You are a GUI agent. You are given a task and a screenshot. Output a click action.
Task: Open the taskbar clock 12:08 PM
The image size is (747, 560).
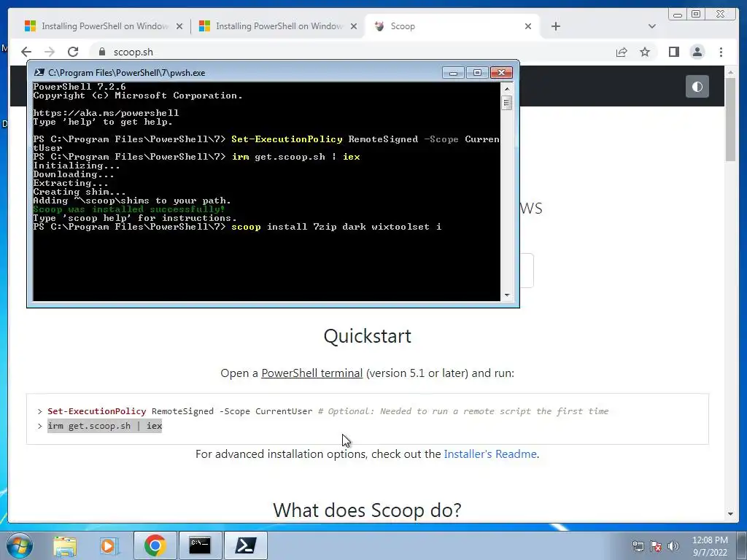(x=710, y=546)
